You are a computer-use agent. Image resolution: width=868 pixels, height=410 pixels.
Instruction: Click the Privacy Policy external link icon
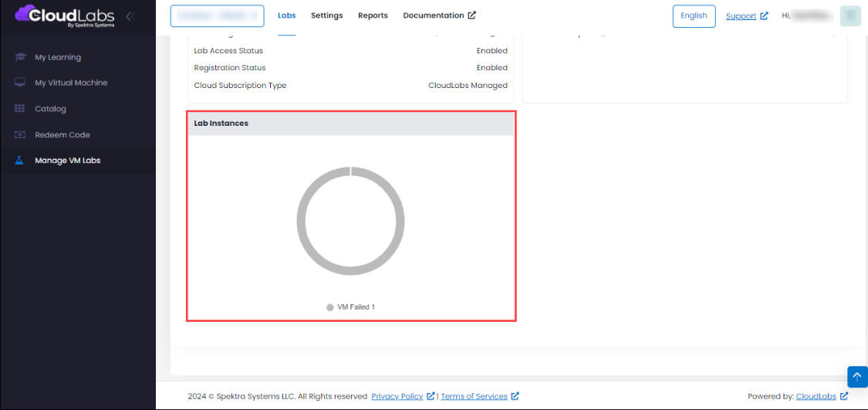(x=431, y=396)
